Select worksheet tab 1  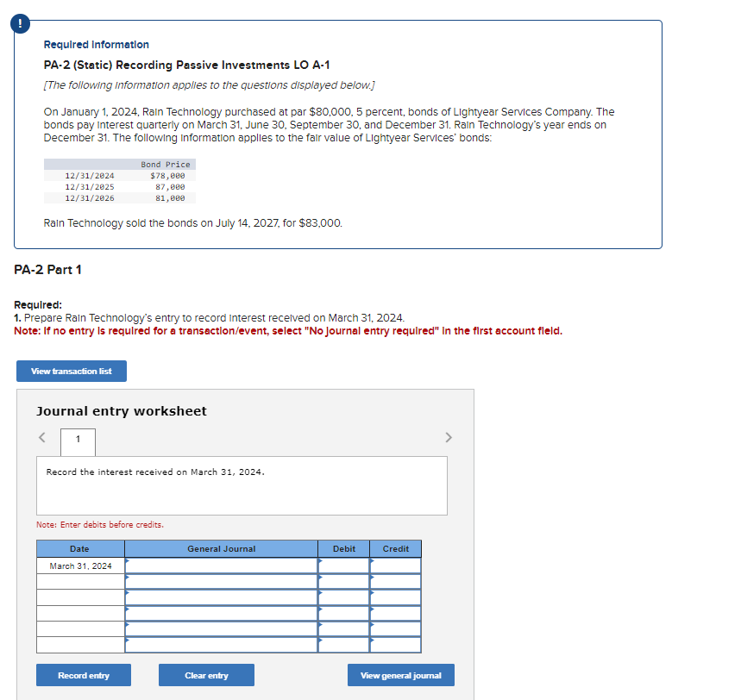click(78, 442)
